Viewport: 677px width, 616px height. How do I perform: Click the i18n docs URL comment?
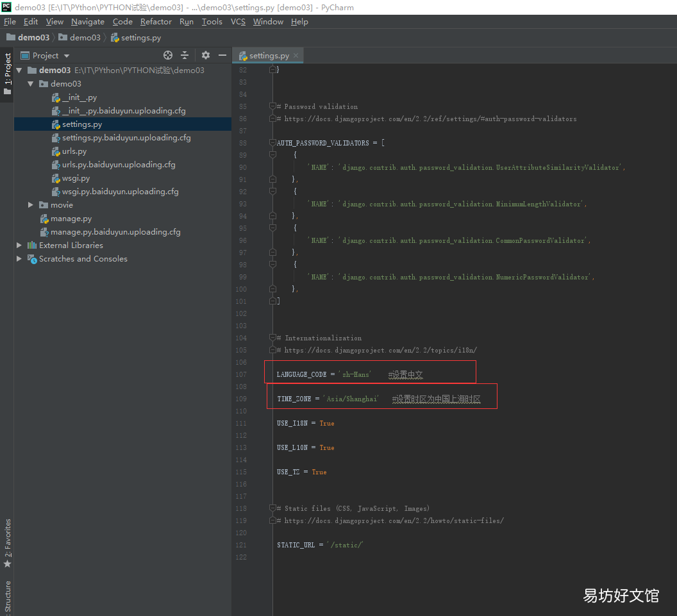tap(377, 350)
